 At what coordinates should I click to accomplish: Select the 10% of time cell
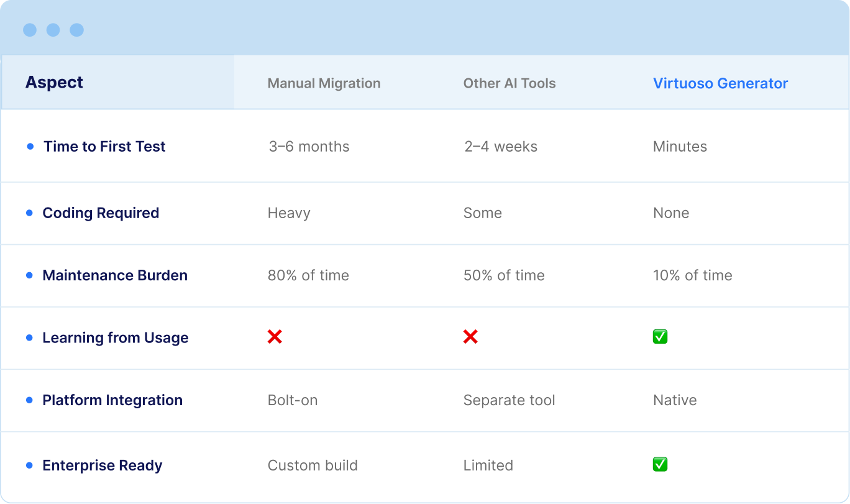(x=693, y=275)
